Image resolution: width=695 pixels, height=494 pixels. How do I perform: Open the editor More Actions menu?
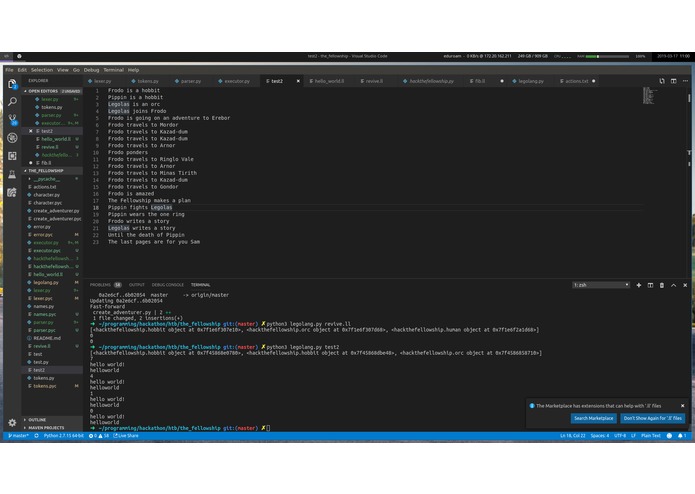(x=685, y=81)
